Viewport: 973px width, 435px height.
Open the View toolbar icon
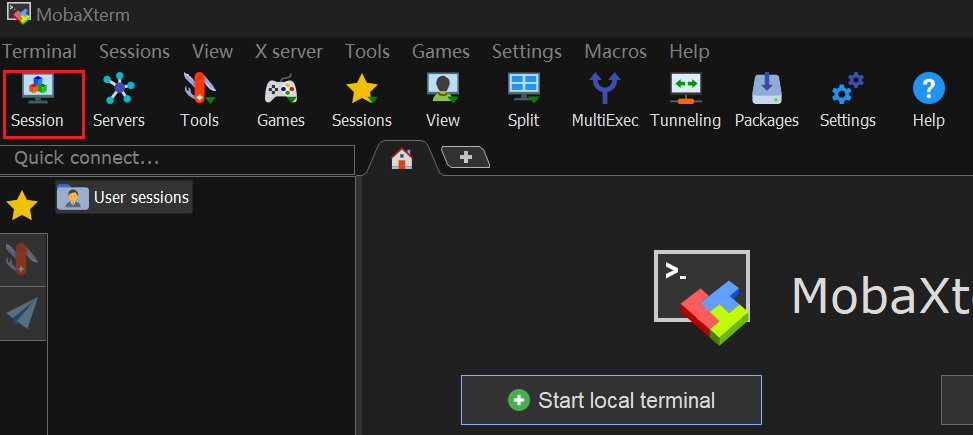(442, 102)
